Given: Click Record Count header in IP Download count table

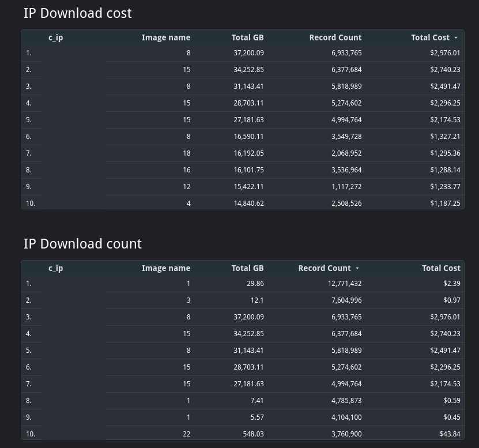Looking at the screenshot, I should [x=325, y=268].
